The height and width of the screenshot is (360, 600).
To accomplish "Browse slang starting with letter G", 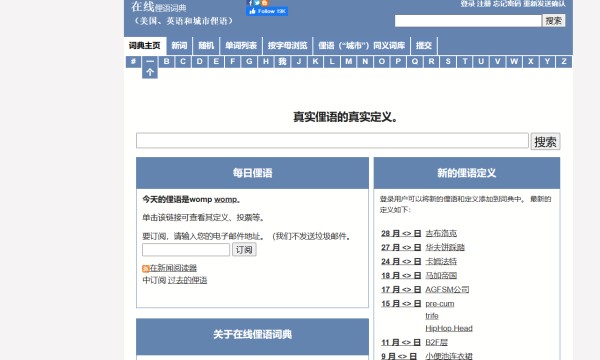I will click(249, 62).
